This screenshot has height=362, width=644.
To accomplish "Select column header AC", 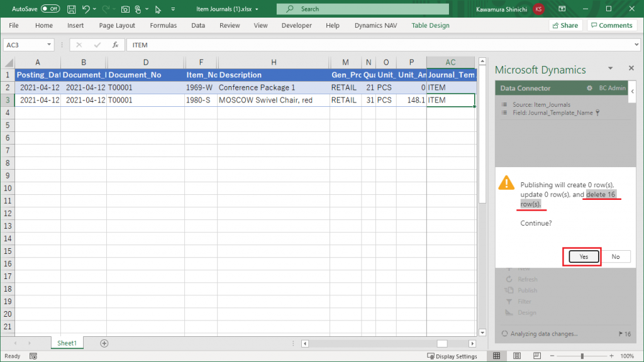I will (450, 62).
